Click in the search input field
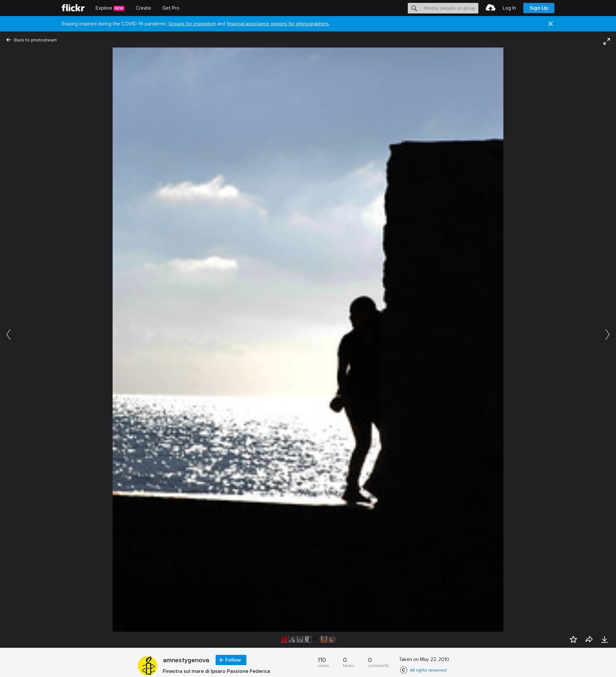The image size is (616, 677). click(449, 8)
